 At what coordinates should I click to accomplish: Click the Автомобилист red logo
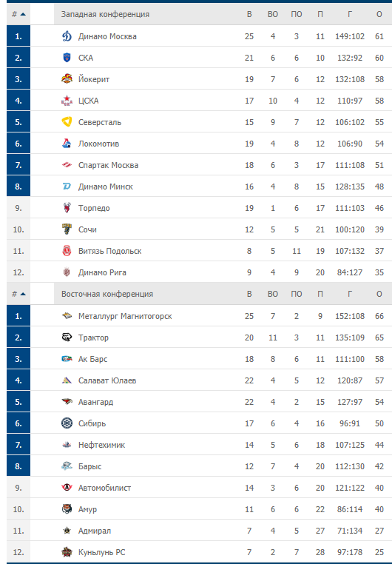tap(67, 488)
